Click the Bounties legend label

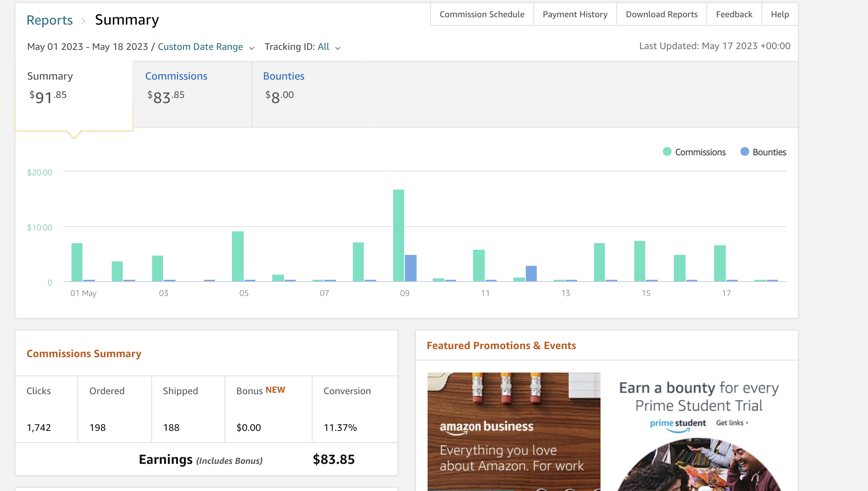pos(769,152)
